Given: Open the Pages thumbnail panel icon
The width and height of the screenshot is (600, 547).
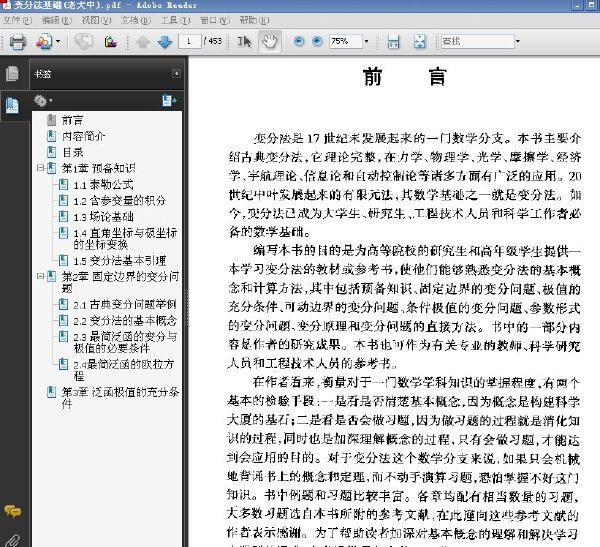Looking at the screenshot, I should 13,73.
